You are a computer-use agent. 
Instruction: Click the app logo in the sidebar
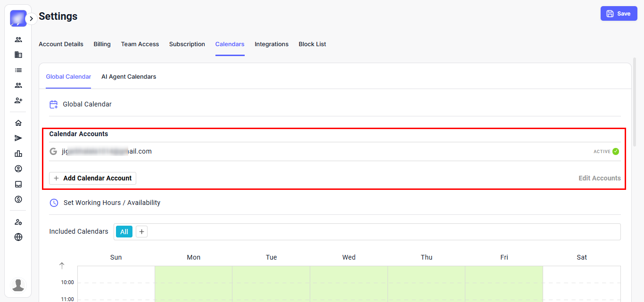[x=18, y=18]
